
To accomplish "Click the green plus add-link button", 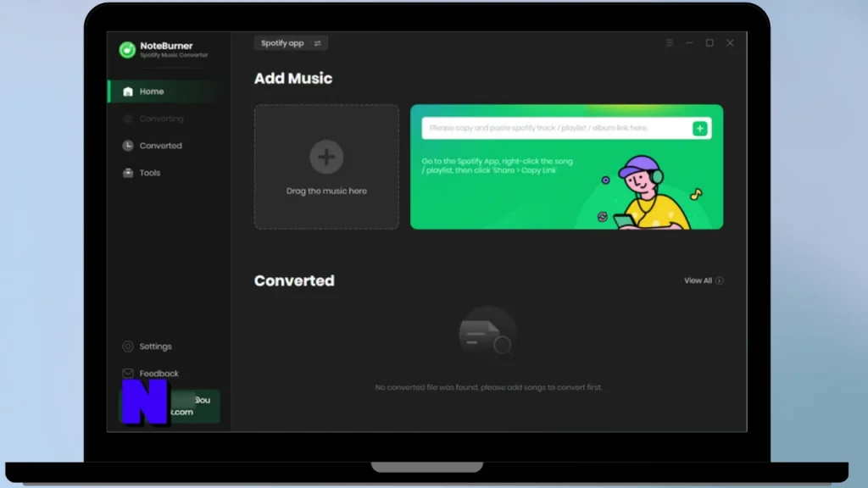I will click(699, 129).
